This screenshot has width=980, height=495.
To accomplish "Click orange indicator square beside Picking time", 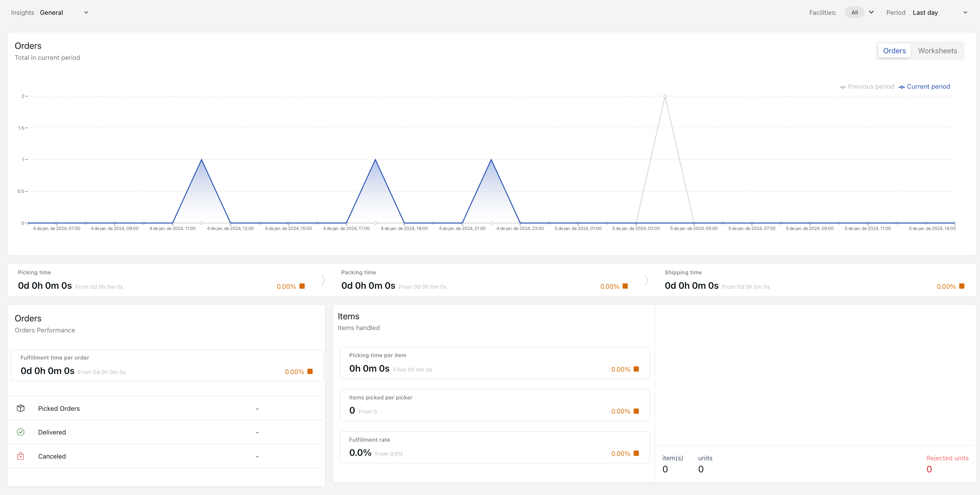I will tap(302, 286).
